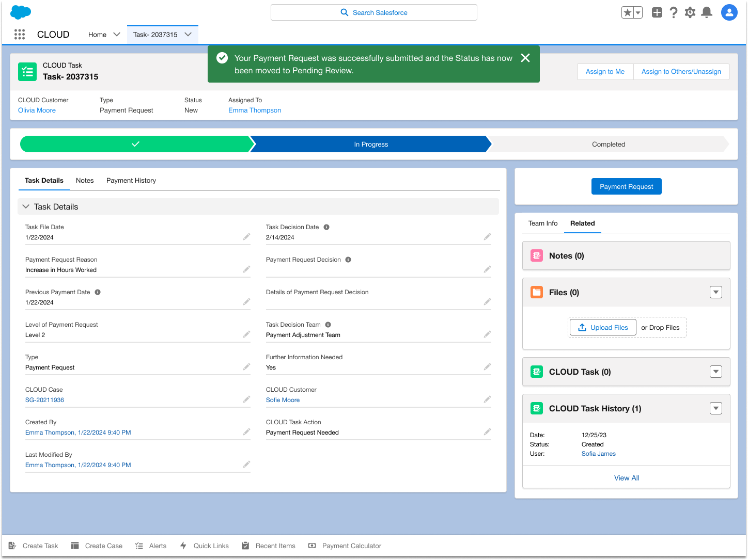
Task: Open the Team Info tab
Action: (543, 223)
